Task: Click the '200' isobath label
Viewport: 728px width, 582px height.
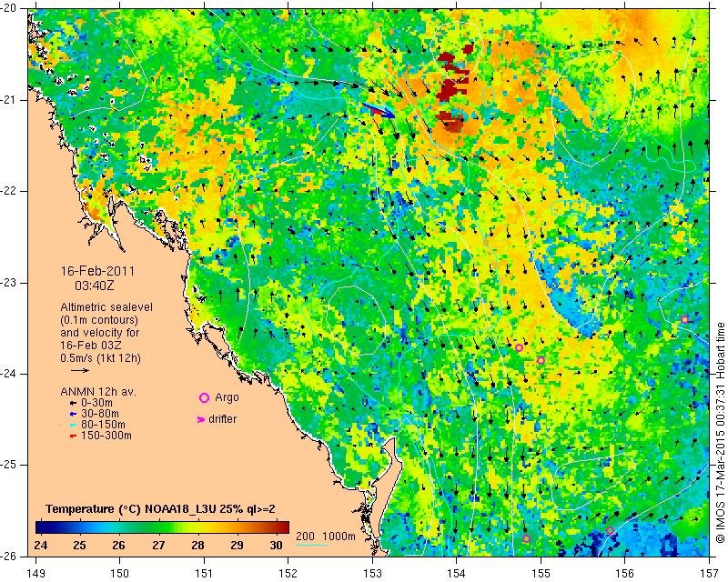Action: [x=305, y=537]
